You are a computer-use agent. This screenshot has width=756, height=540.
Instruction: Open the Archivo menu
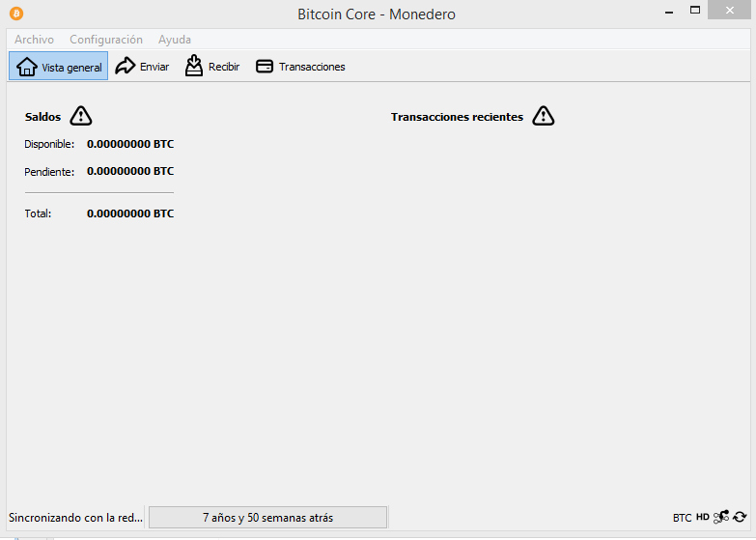pyautogui.click(x=34, y=40)
